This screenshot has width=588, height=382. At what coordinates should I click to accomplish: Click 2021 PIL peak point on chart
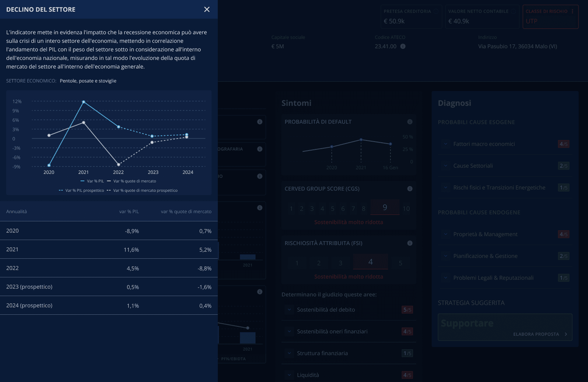click(x=83, y=102)
